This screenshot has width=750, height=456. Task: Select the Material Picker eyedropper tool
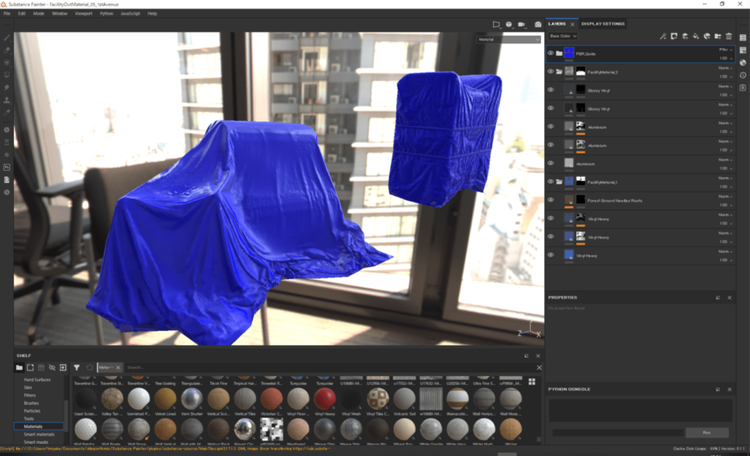(x=7, y=113)
